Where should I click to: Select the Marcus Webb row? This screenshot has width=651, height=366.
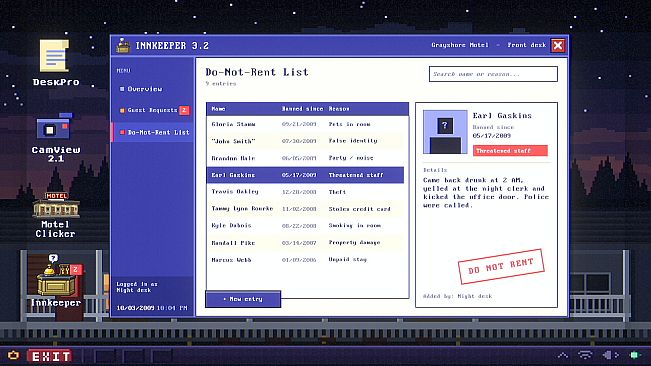point(305,260)
